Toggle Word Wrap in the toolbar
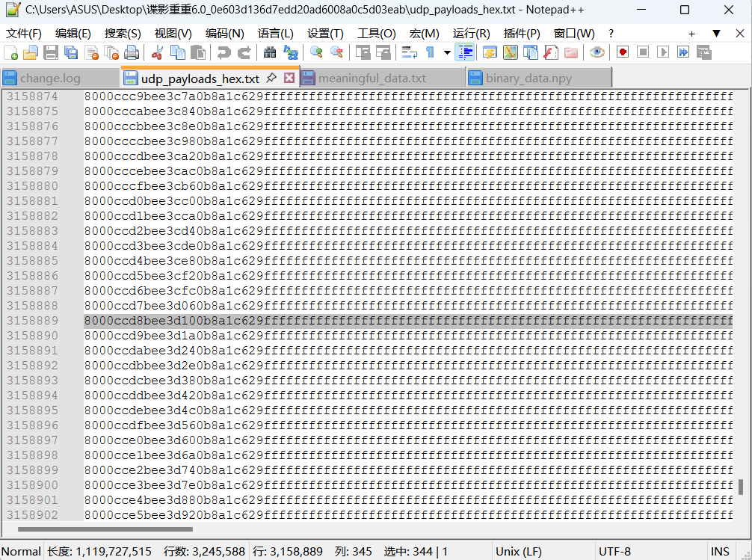This screenshot has width=752, height=560. coord(410,52)
